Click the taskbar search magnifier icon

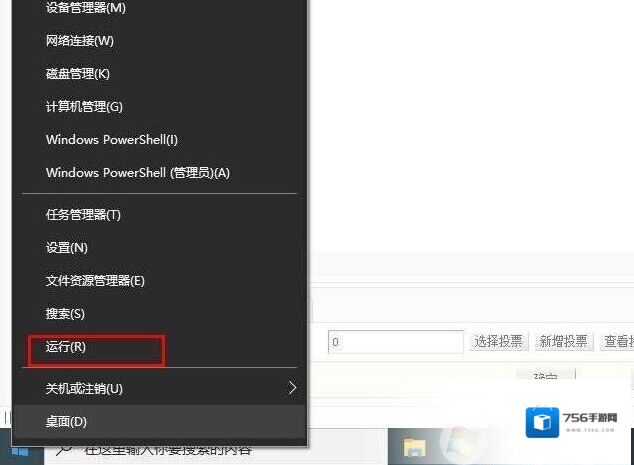coord(64,452)
